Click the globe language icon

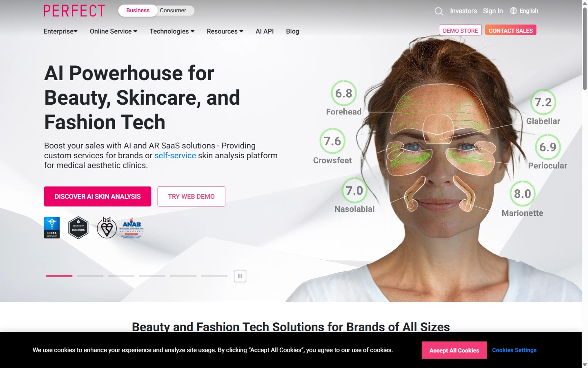(x=514, y=11)
